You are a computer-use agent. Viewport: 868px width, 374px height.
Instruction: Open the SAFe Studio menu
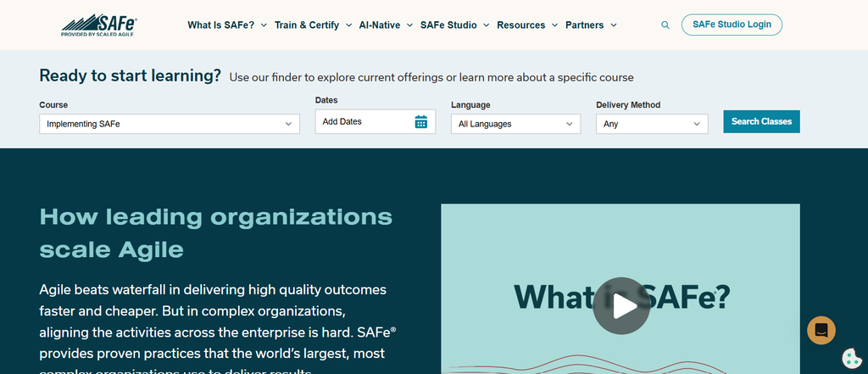(x=448, y=25)
